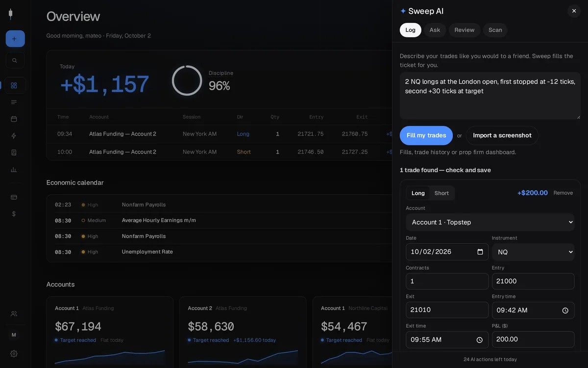Viewport: 588px width, 368px height.
Task: Select the Overview grid icon in sidebar
Action: tap(14, 85)
